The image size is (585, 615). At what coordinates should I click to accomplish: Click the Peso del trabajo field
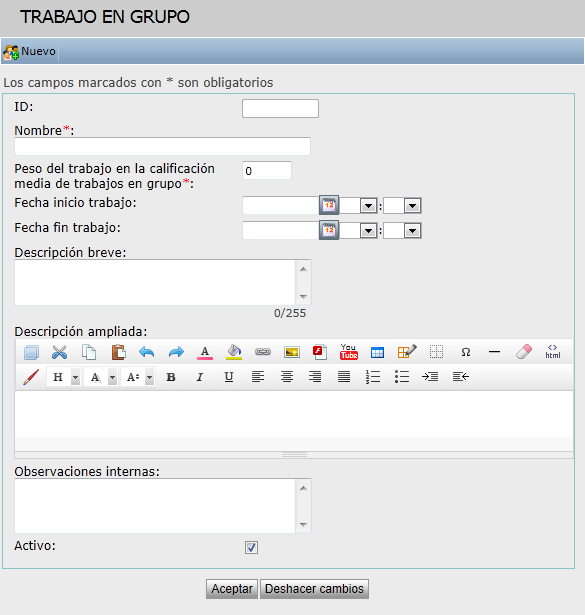click(267, 171)
